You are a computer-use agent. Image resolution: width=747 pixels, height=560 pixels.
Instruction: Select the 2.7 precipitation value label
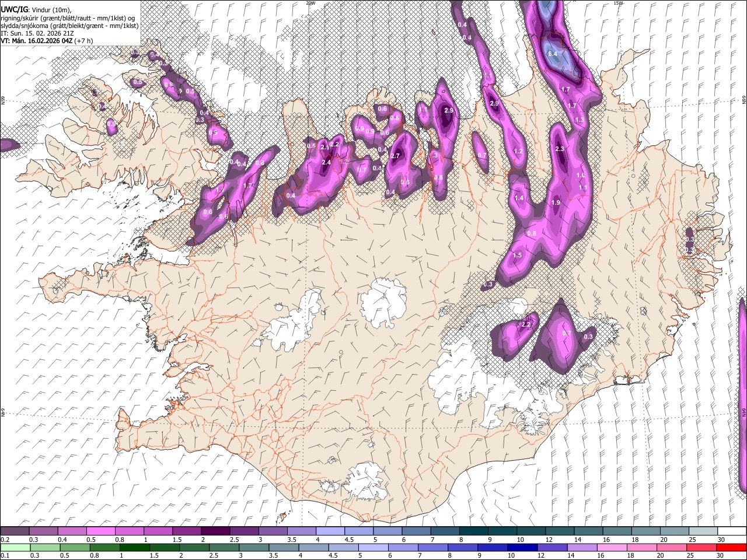pyautogui.click(x=395, y=156)
